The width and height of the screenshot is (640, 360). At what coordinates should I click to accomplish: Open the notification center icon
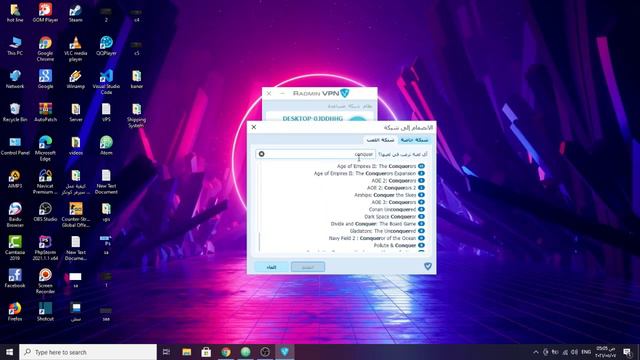pos(627,352)
